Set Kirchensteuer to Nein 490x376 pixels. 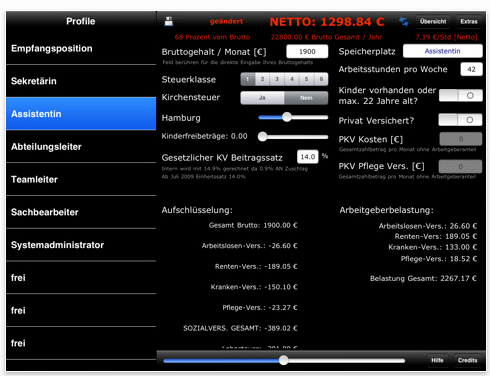point(306,98)
